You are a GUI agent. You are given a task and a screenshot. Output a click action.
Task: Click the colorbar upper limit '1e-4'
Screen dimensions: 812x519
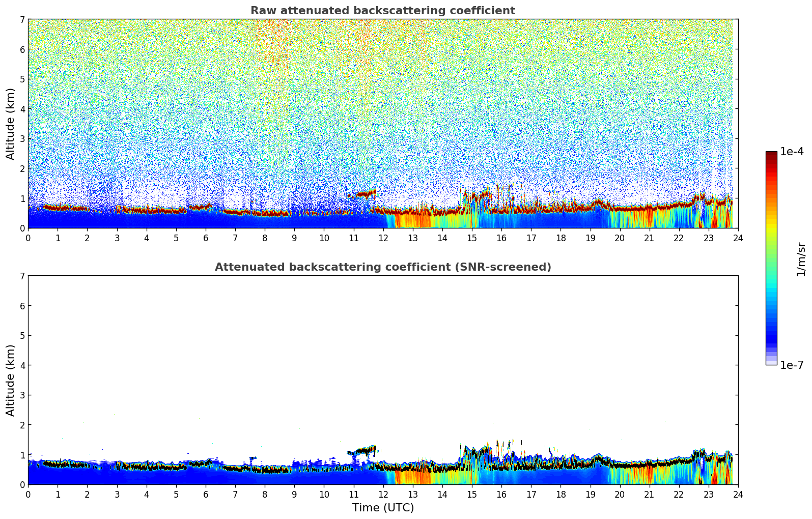792,152
